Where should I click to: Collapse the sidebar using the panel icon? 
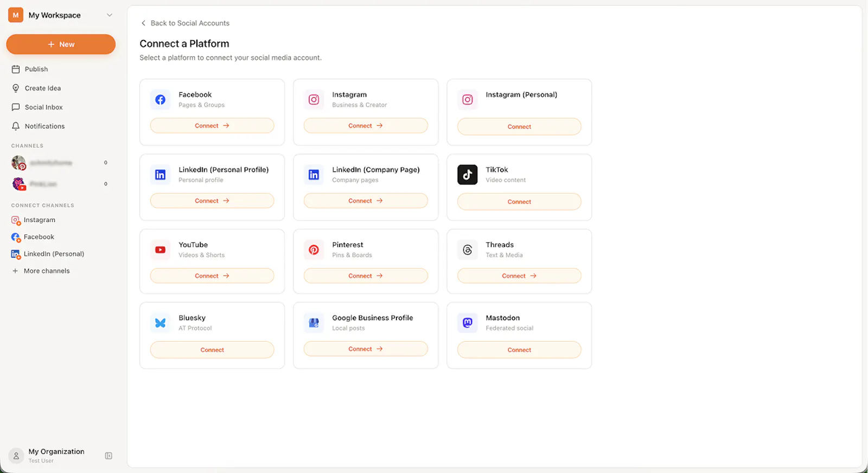point(108,456)
